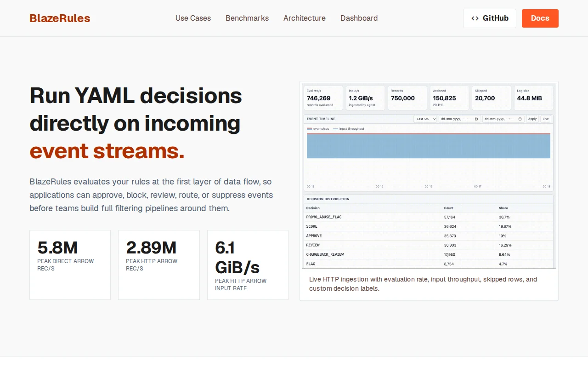Visit the GitHub repository button

pos(490,18)
